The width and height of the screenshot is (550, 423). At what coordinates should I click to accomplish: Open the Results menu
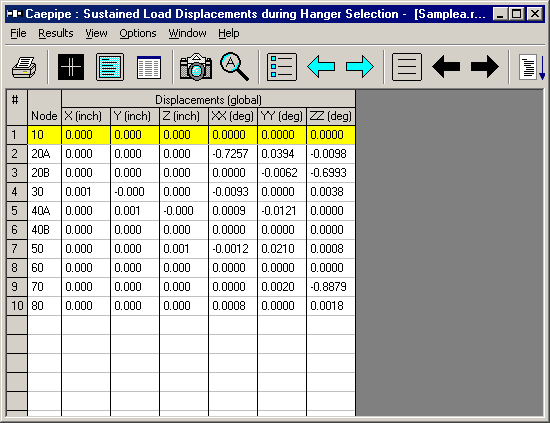(56, 33)
